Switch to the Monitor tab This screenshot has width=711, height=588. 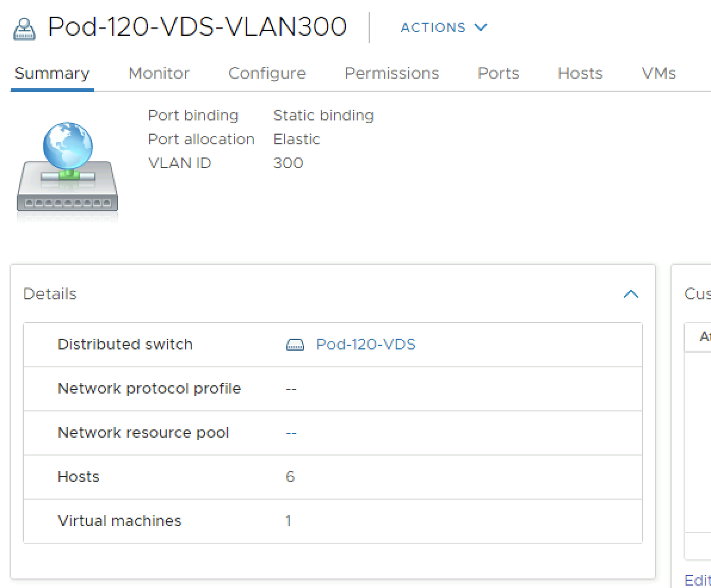[x=159, y=73]
